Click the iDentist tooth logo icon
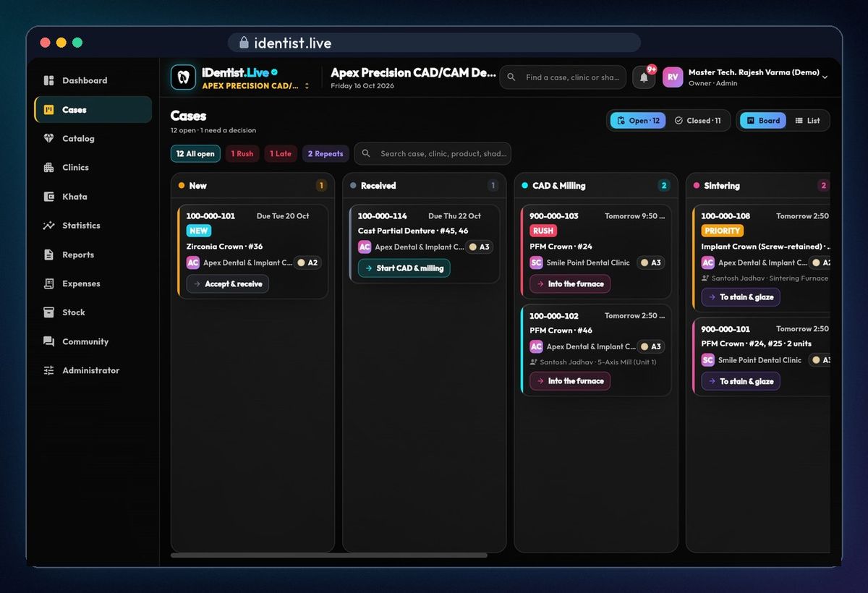Screen dimensions: 868x593 183,77
